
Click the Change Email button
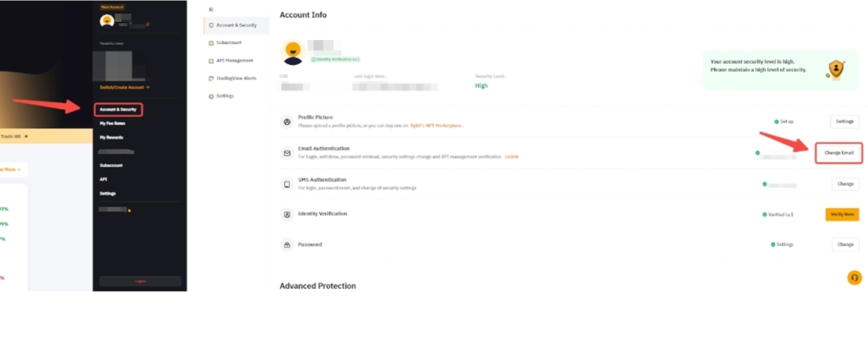(x=839, y=153)
